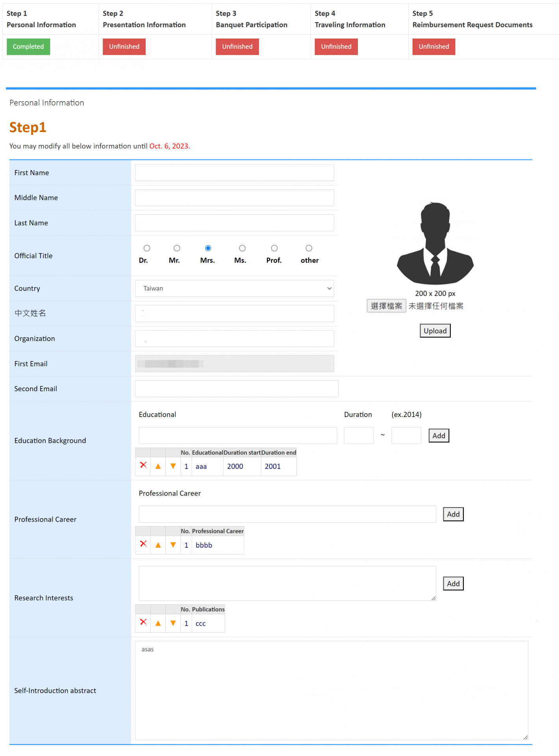
Task: Move education row aaa down
Action: pyautogui.click(x=173, y=466)
